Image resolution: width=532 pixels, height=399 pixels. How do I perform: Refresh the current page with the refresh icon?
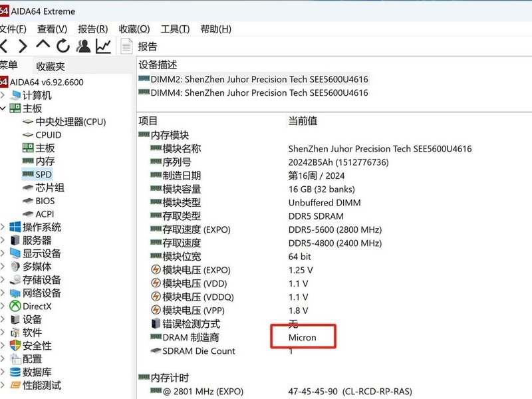click(x=63, y=46)
